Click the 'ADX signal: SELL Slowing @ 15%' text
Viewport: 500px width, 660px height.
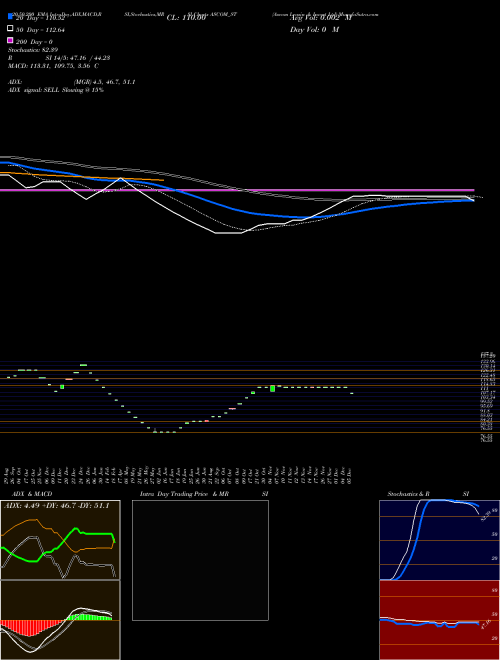56,90
